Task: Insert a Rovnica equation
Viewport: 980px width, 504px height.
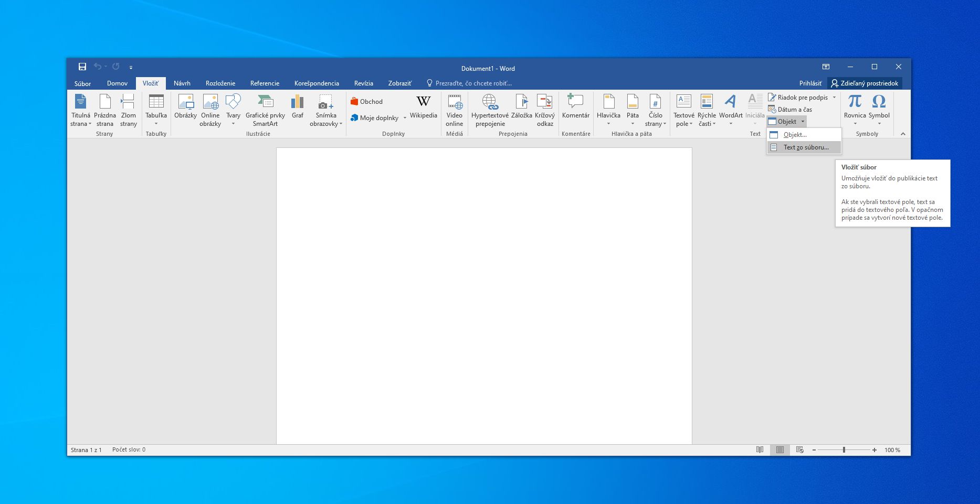Action: 855,111
